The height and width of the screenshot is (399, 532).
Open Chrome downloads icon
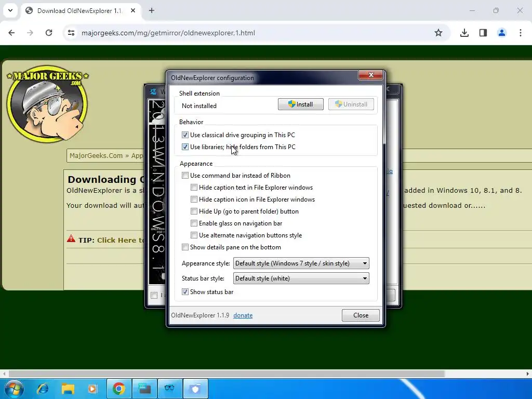(464, 33)
